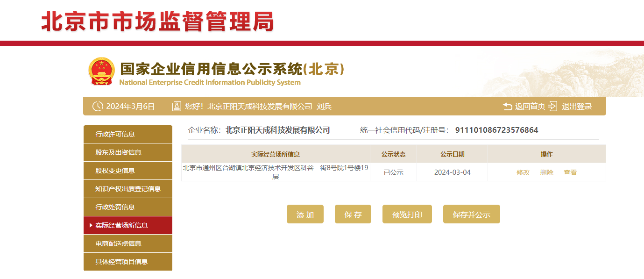
Task: Click the user profile icon before 您好
Action: click(x=177, y=106)
